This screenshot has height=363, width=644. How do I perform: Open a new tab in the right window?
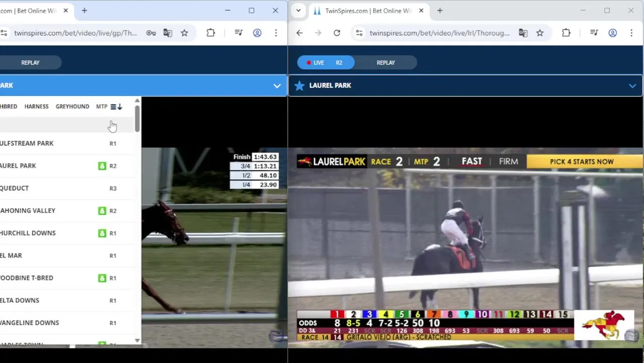(x=439, y=11)
